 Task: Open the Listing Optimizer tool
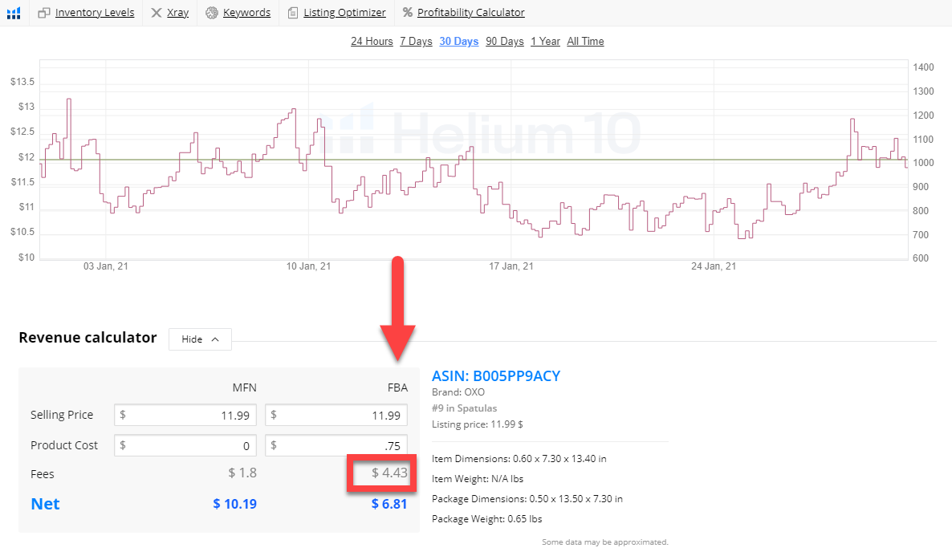pos(344,13)
